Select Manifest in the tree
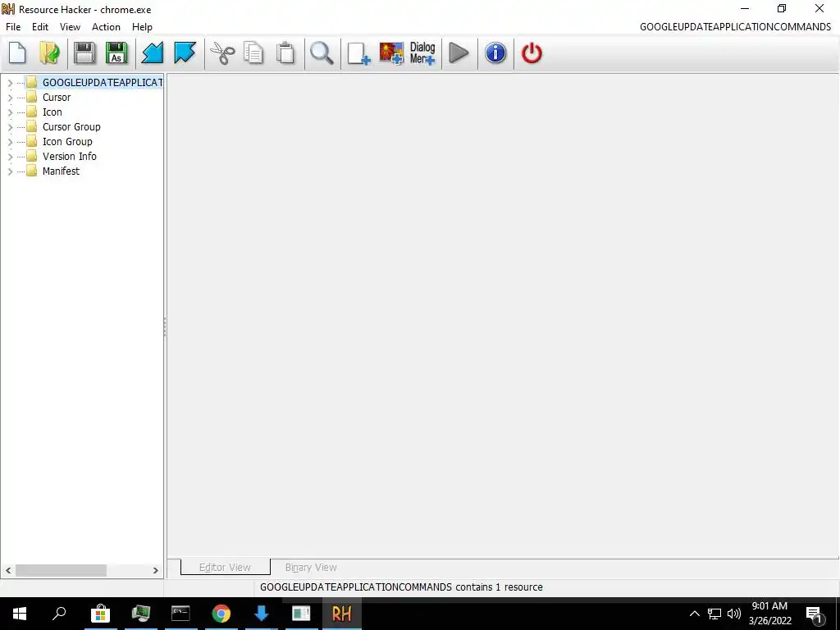The height and width of the screenshot is (630, 840). click(61, 171)
